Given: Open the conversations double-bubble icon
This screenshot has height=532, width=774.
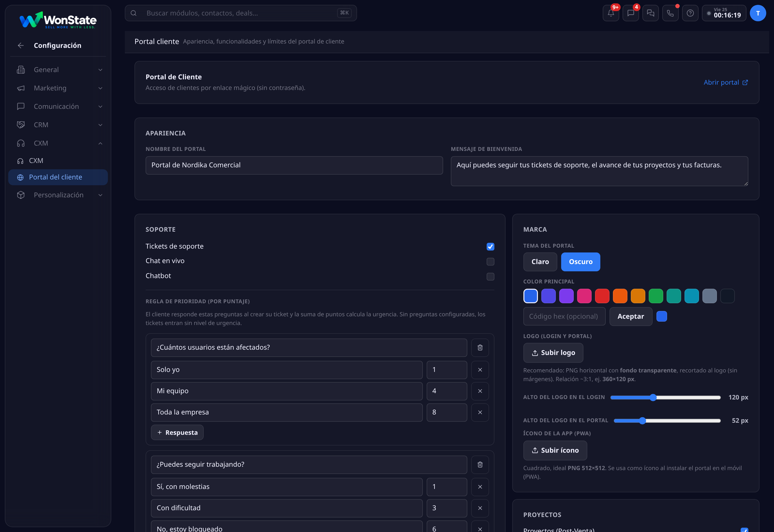Looking at the screenshot, I should (x=650, y=13).
